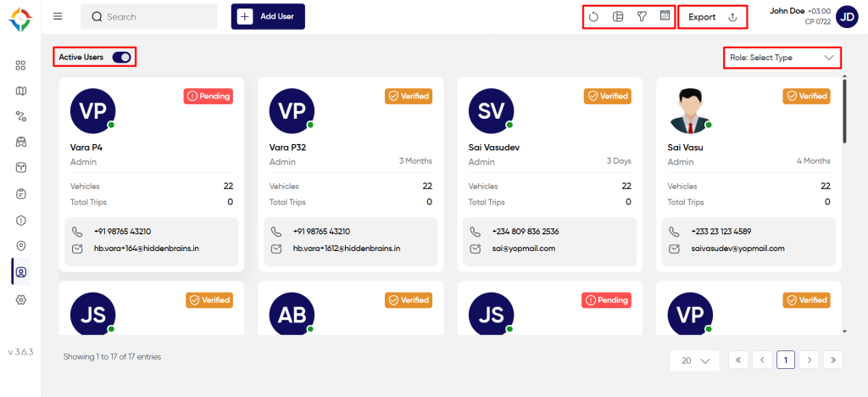Viewport: 868px width, 397px height.
Task: Switch layout with the column view icon
Action: pyautogui.click(x=618, y=17)
